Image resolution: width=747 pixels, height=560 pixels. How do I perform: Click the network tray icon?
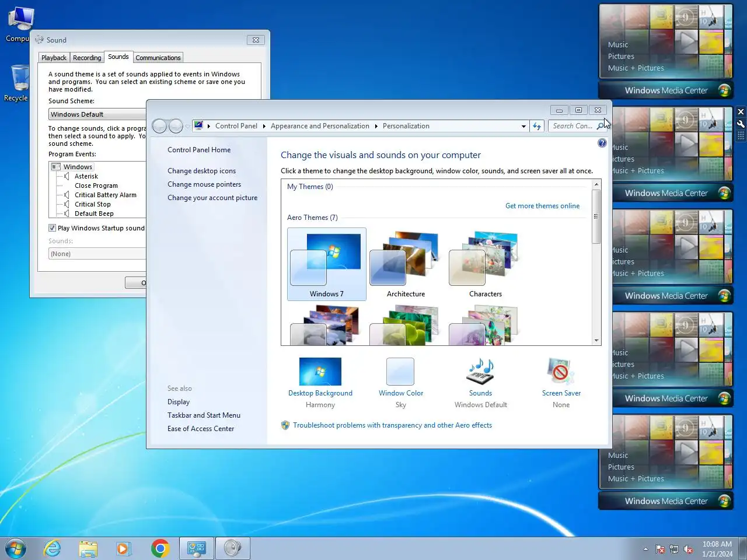point(674,549)
